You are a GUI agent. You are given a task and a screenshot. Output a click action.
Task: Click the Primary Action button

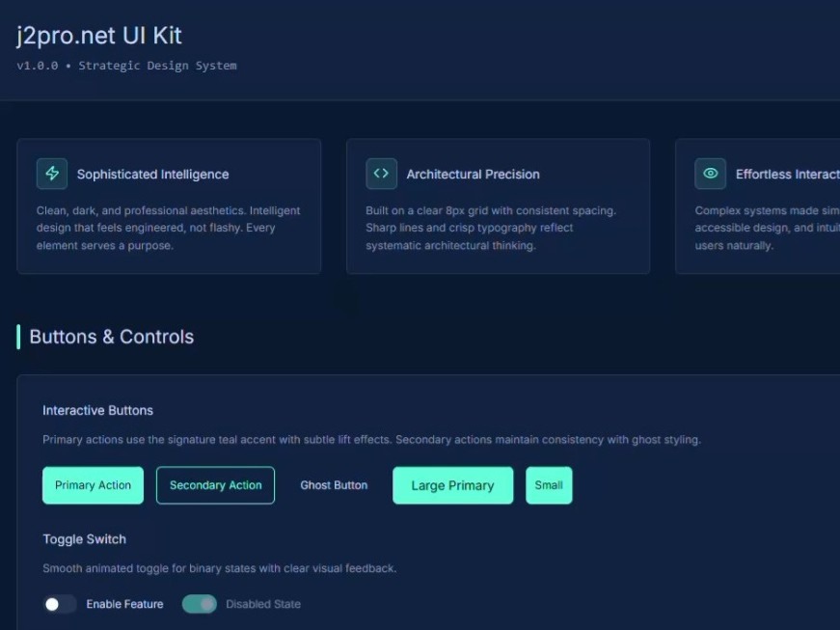pyautogui.click(x=94, y=485)
